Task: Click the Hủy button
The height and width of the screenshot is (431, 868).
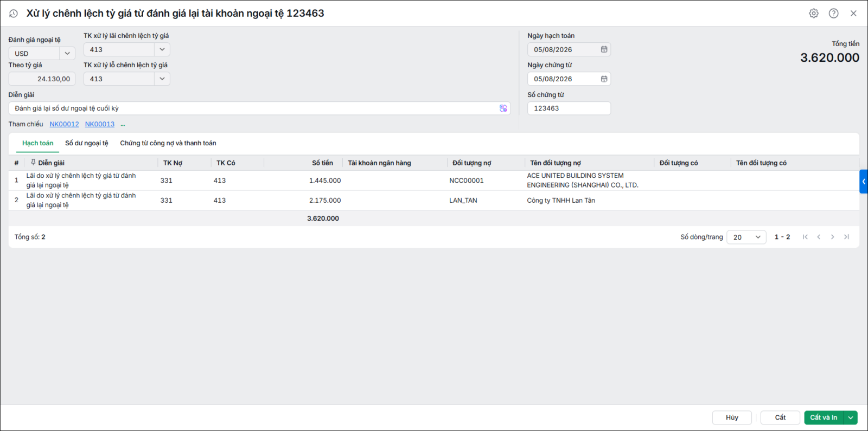Action: pos(732,417)
